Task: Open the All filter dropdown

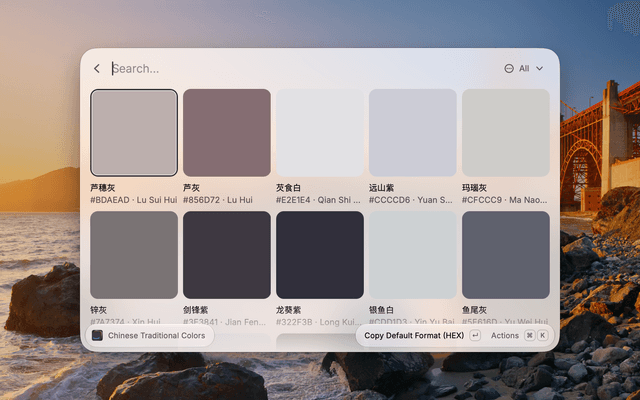Action: 524,69
